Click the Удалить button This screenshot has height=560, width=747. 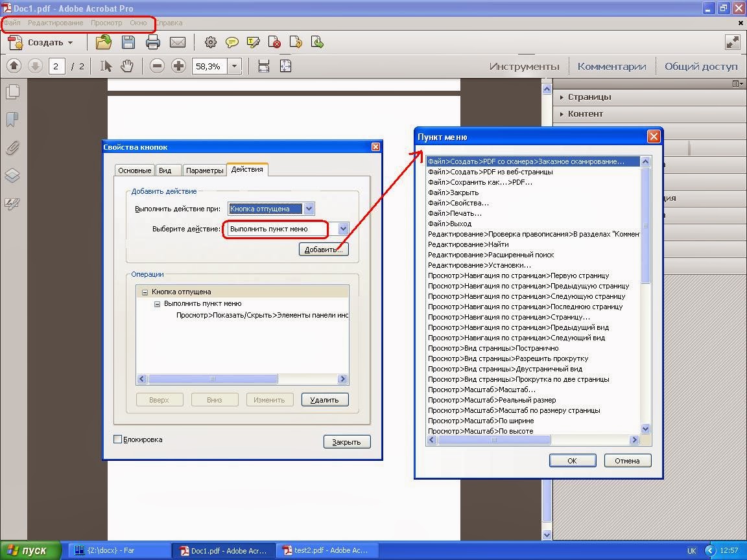(325, 400)
